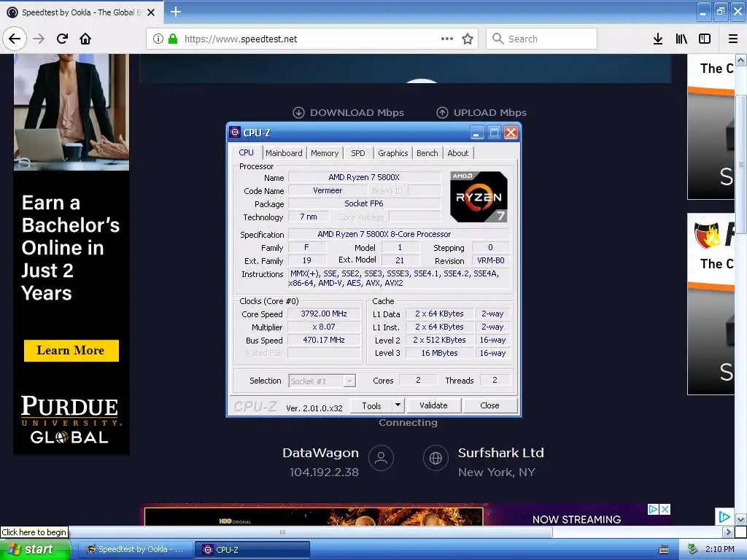Click the Revision value VRM-B0
This screenshot has height=560, width=747.
(491, 260)
